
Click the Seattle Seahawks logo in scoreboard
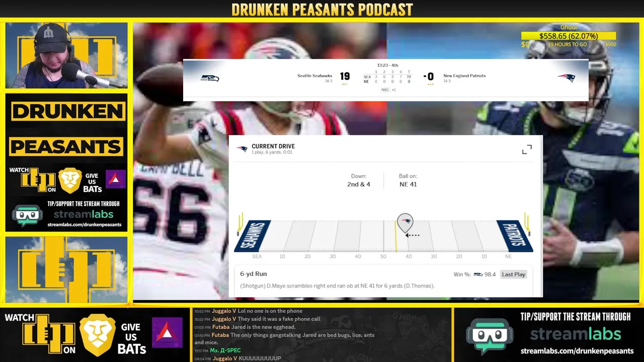[x=210, y=78]
